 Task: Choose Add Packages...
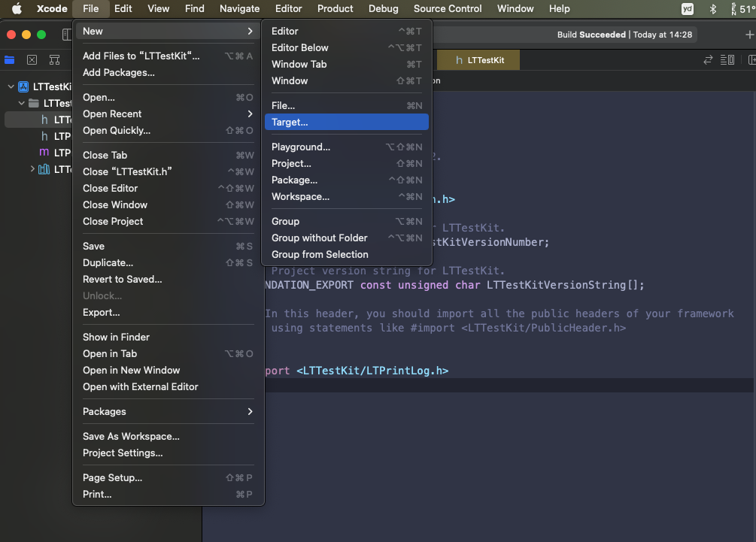168,72
